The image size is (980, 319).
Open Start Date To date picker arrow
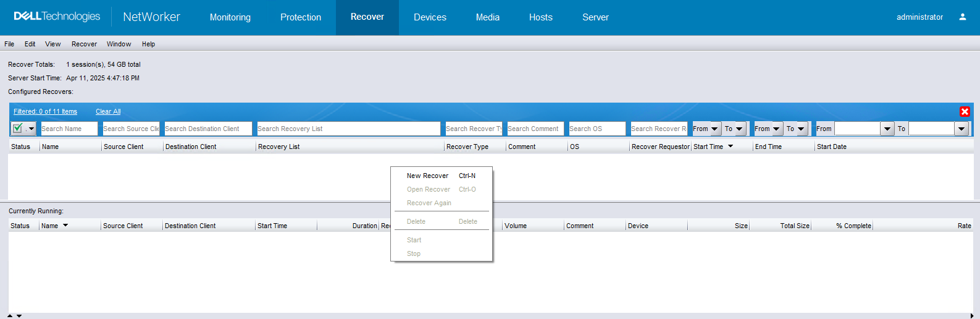click(961, 129)
